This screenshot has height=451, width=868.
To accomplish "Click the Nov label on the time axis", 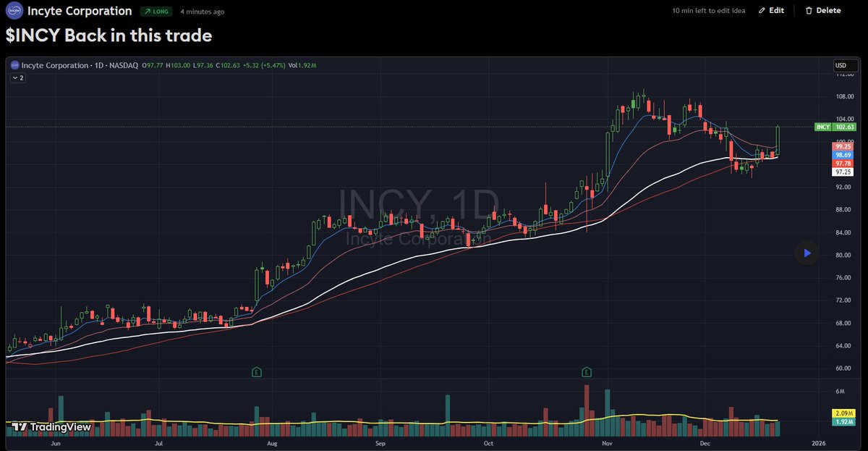I will click(x=608, y=442).
